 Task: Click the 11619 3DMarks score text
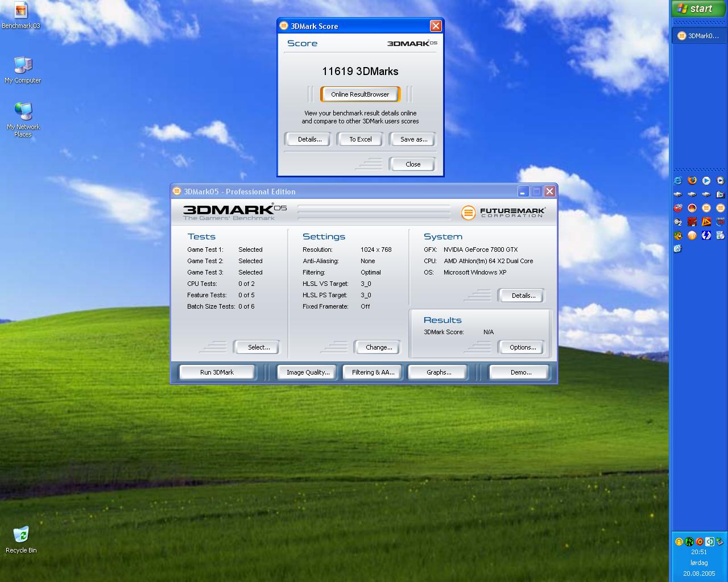[x=360, y=71]
